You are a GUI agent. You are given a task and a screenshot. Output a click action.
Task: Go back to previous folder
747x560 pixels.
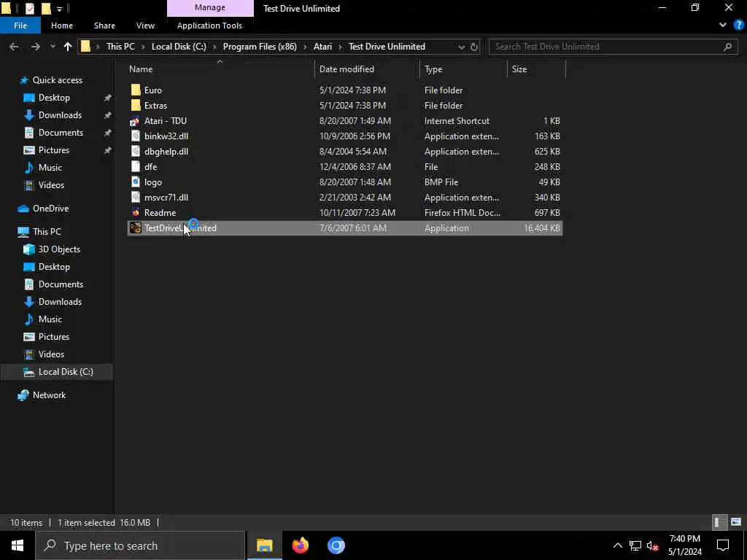[x=14, y=47]
